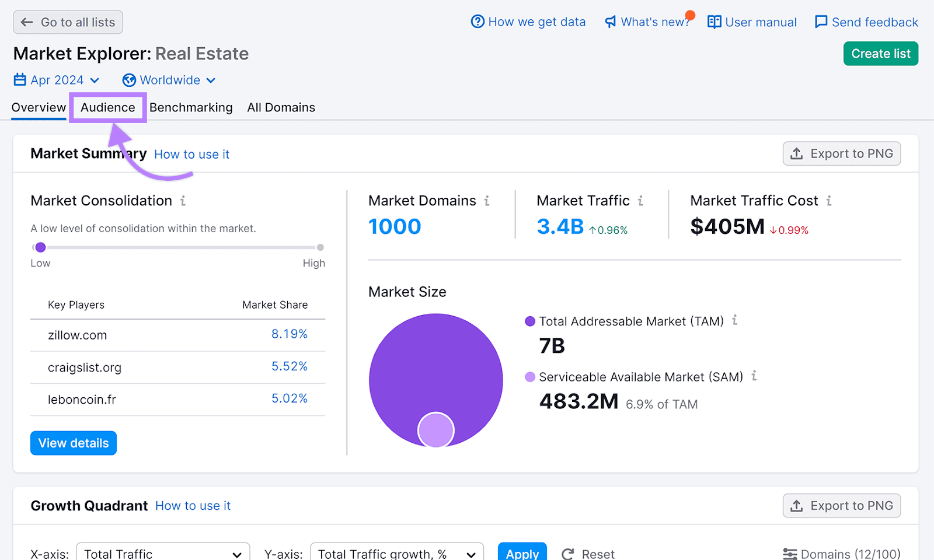Open the Benchmarking tab
This screenshot has height=560, width=934.
click(191, 107)
